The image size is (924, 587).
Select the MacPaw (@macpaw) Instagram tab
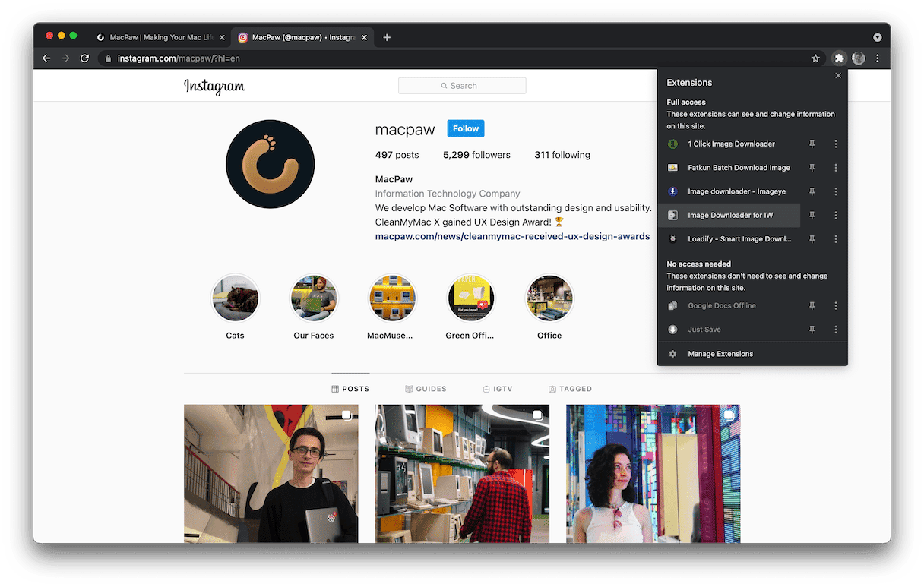click(304, 37)
